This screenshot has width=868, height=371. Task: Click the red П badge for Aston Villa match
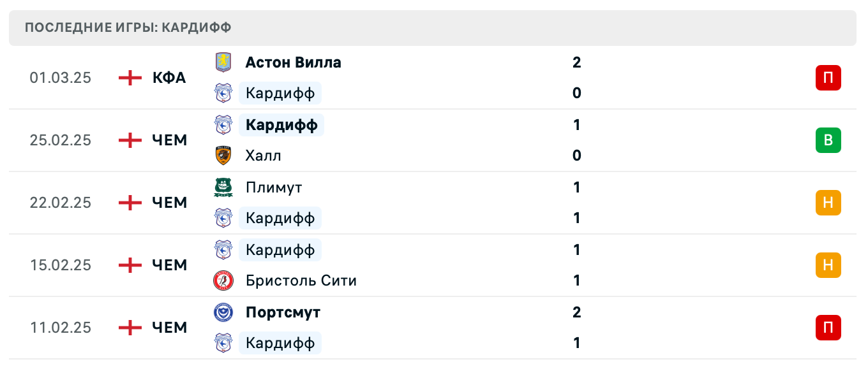coord(828,78)
